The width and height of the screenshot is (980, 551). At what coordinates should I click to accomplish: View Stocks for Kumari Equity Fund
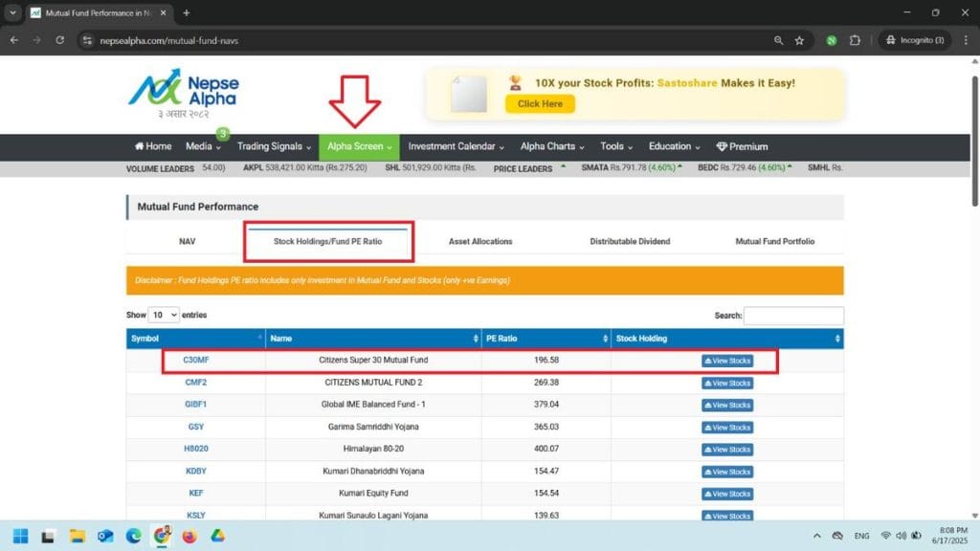(727, 494)
